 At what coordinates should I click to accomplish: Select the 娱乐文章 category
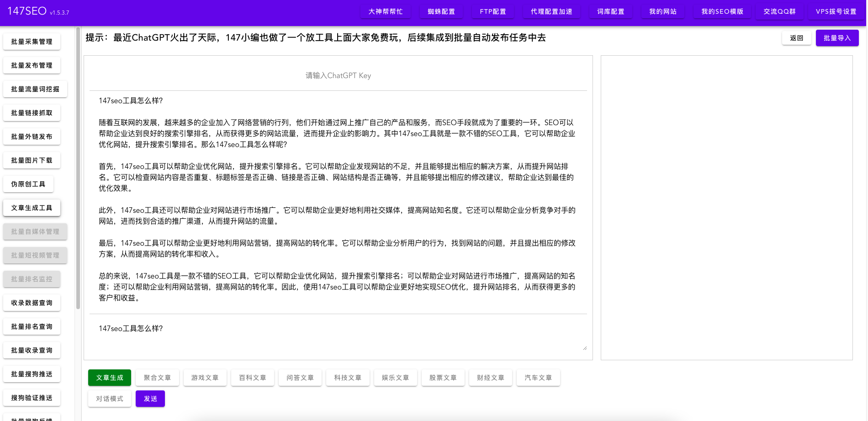tap(396, 378)
